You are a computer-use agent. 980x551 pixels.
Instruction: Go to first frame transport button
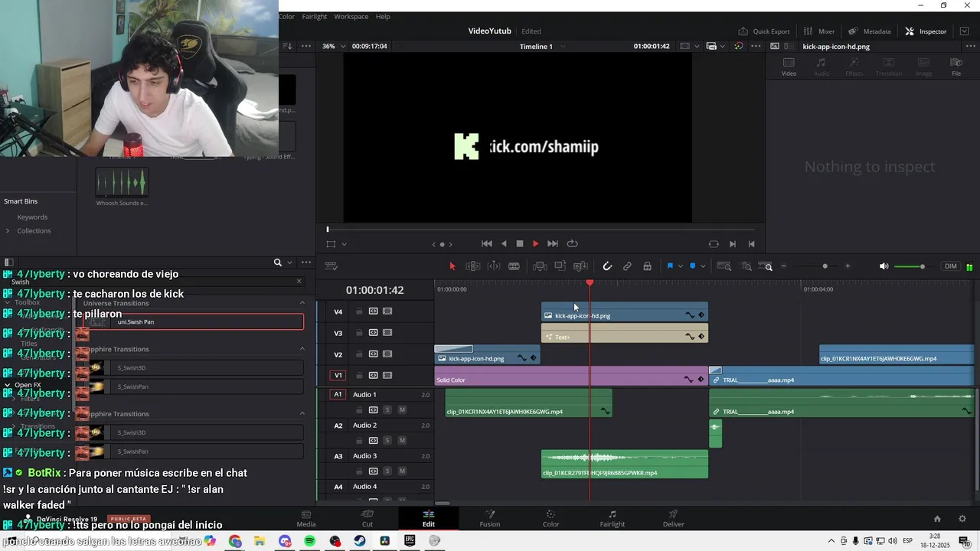(x=487, y=244)
